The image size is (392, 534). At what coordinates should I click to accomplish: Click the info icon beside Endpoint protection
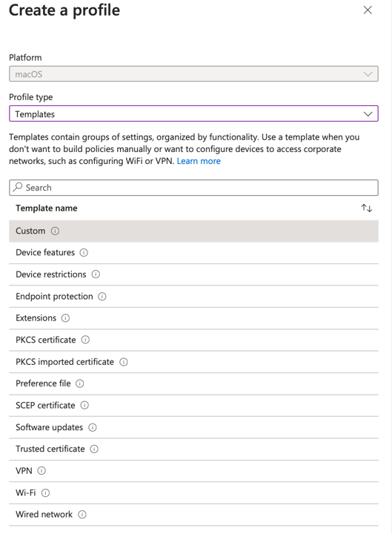102,296
